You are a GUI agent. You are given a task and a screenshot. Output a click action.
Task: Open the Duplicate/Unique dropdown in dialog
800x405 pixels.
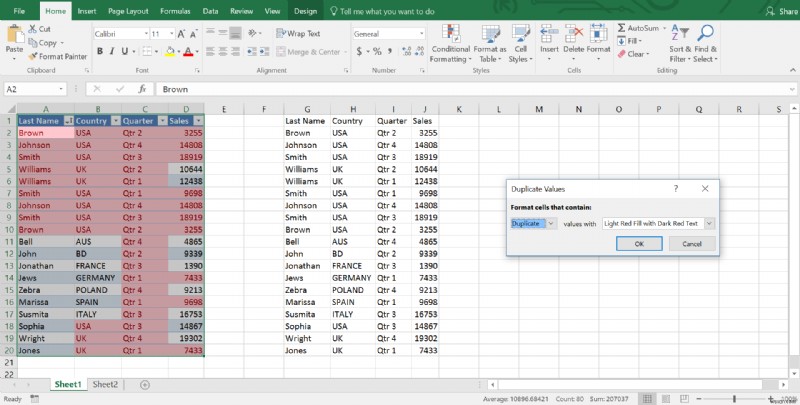coord(551,223)
